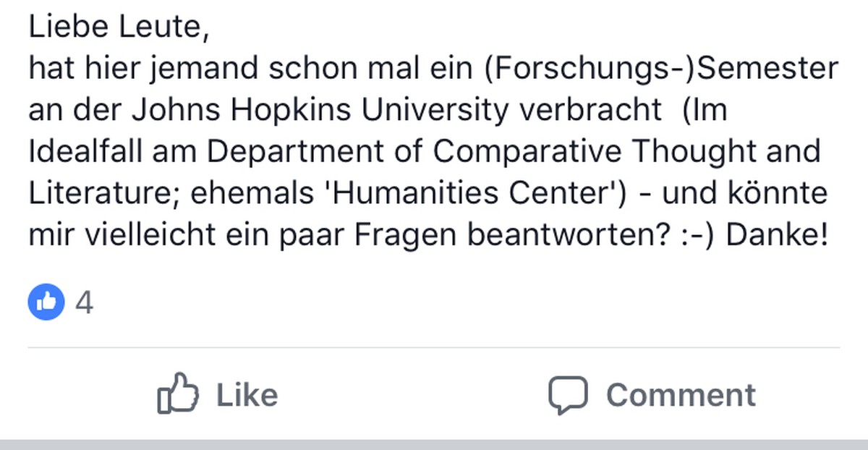
Task: Click the gray separator bar below the post
Action: tap(434, 444)
